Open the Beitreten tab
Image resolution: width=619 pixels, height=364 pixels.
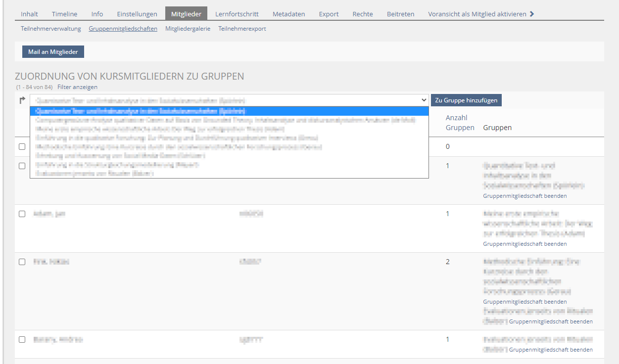point(400,14)
